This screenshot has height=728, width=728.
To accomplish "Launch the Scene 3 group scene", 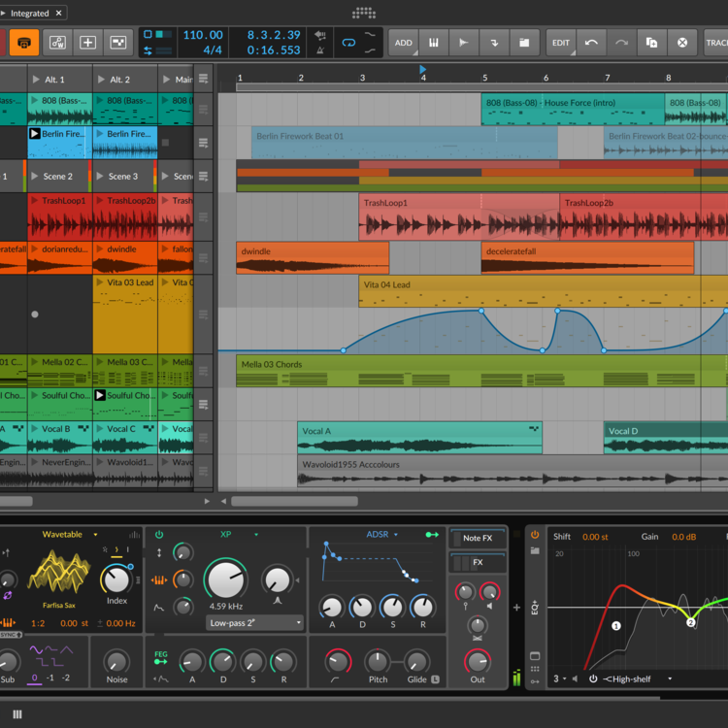I will coord(100,176).
